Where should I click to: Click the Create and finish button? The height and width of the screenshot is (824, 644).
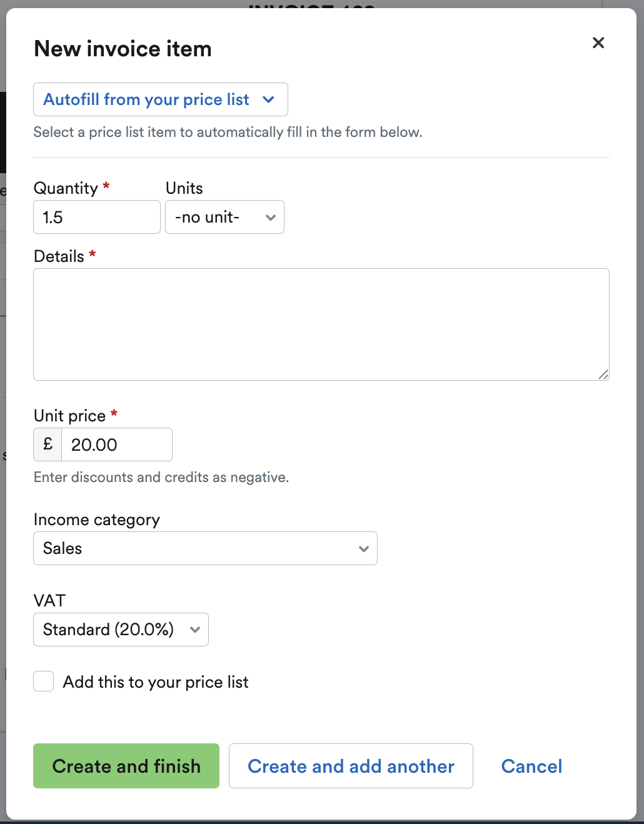pyautogui.click(x=126, y=766)
